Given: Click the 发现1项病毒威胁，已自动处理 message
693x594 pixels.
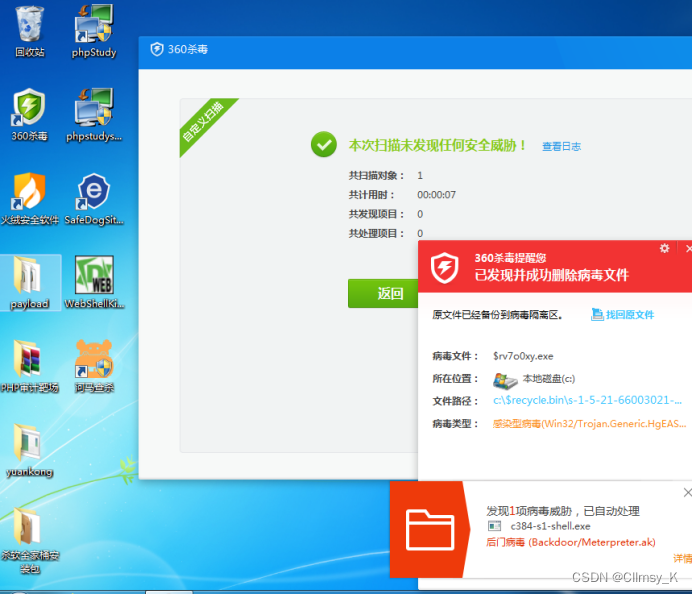Looking at the screenshot, I should point(563,511).
